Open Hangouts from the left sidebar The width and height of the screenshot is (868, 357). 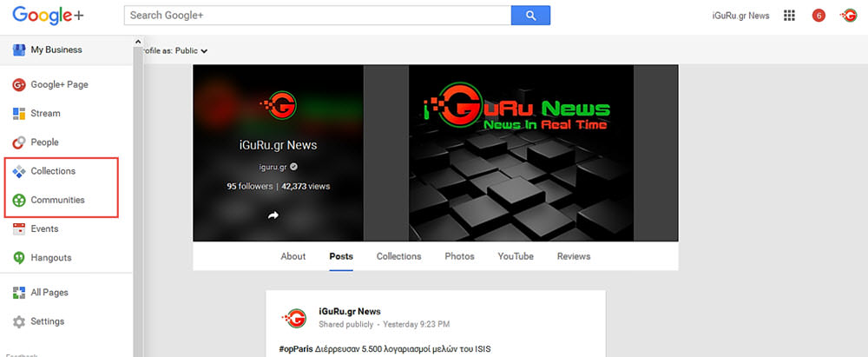pos(50,258)
